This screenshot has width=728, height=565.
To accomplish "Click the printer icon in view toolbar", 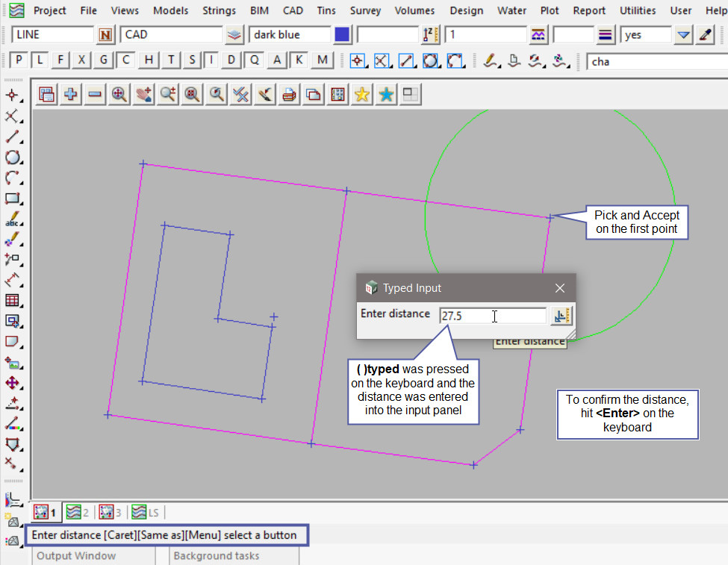I will click(289, 94).
